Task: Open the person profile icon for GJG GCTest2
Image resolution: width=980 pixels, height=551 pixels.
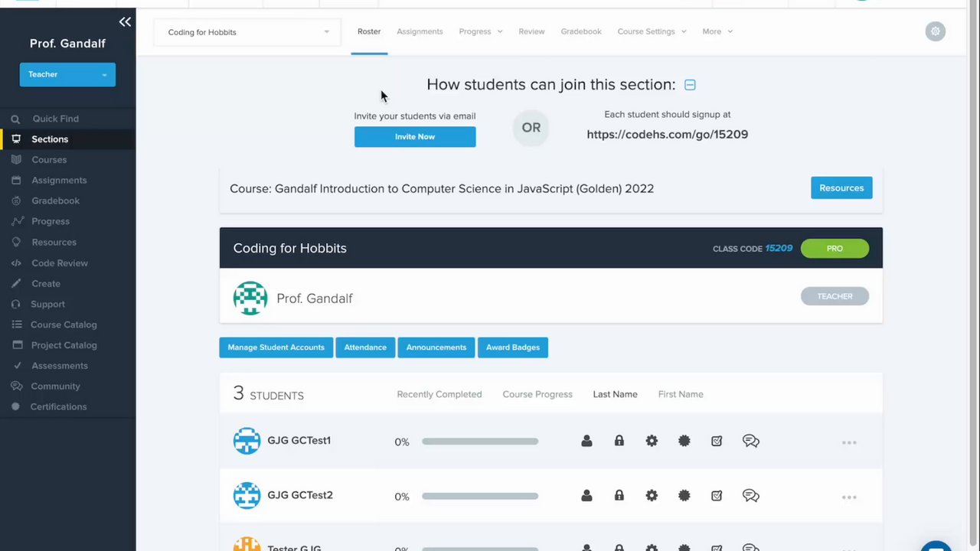Action: 586,496
